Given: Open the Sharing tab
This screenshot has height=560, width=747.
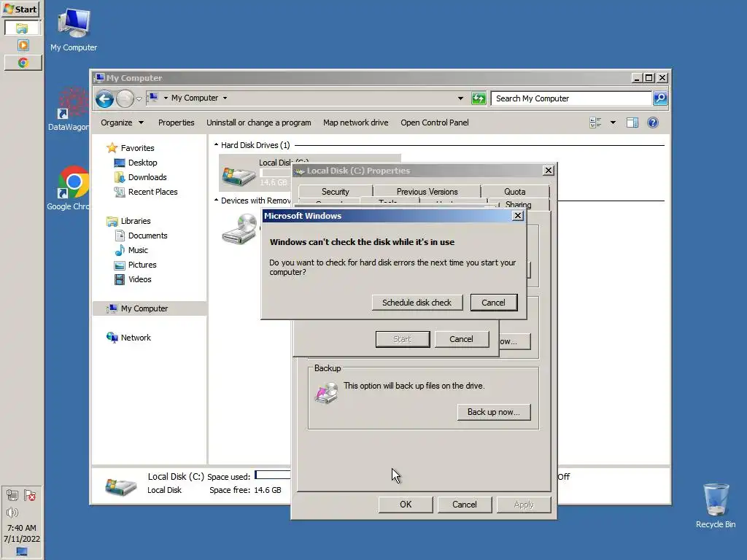Looking at the screenshot, I should 519,205.
